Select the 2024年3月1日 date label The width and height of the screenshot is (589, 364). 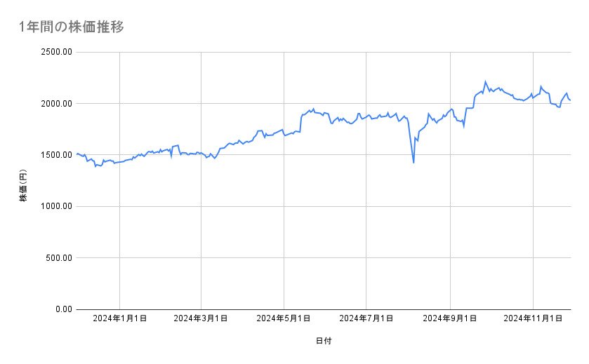click(x=201, y=319)
